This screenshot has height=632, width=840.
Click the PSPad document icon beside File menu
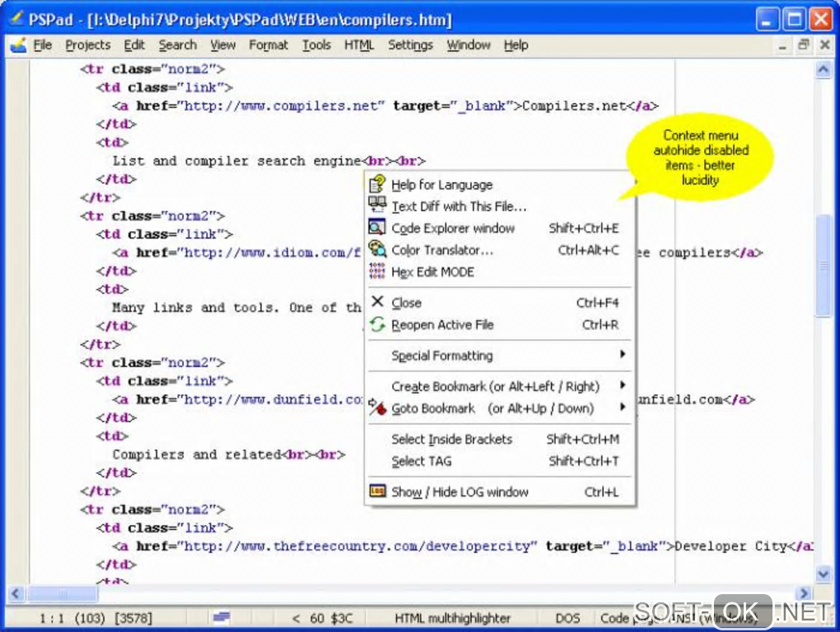(17, 45)
